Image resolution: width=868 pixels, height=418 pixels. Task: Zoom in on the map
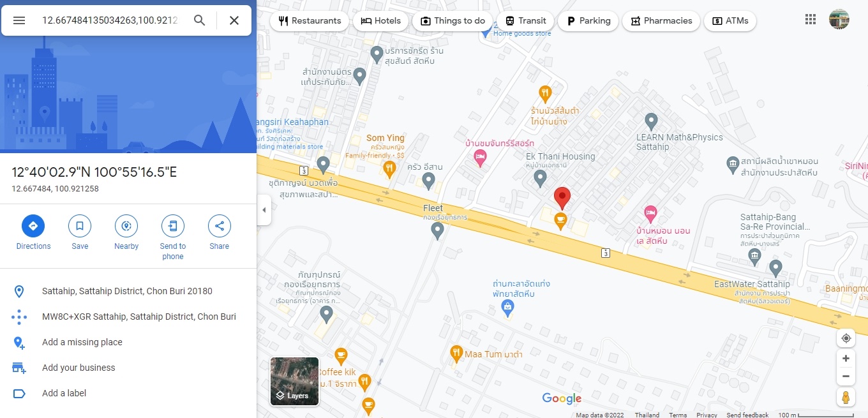[x=846, y=359]
